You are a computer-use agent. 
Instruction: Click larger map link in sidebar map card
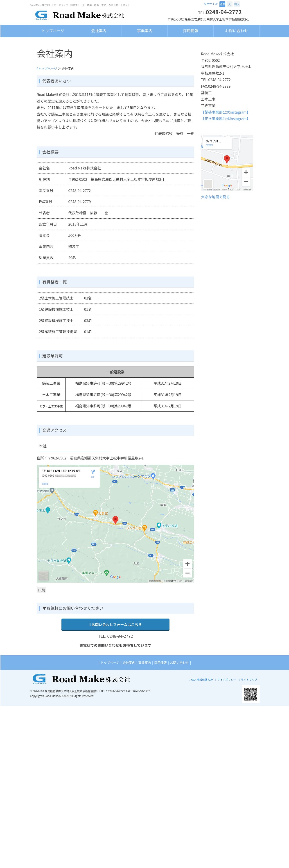209,145
